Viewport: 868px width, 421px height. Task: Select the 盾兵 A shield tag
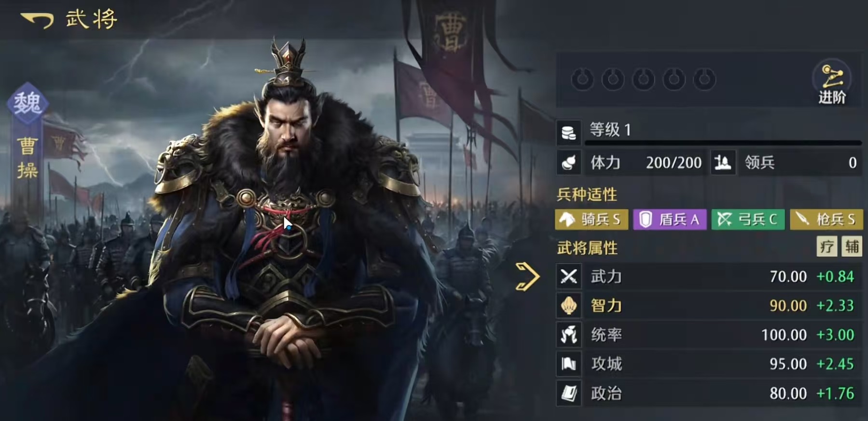click(x=670, y=219)
